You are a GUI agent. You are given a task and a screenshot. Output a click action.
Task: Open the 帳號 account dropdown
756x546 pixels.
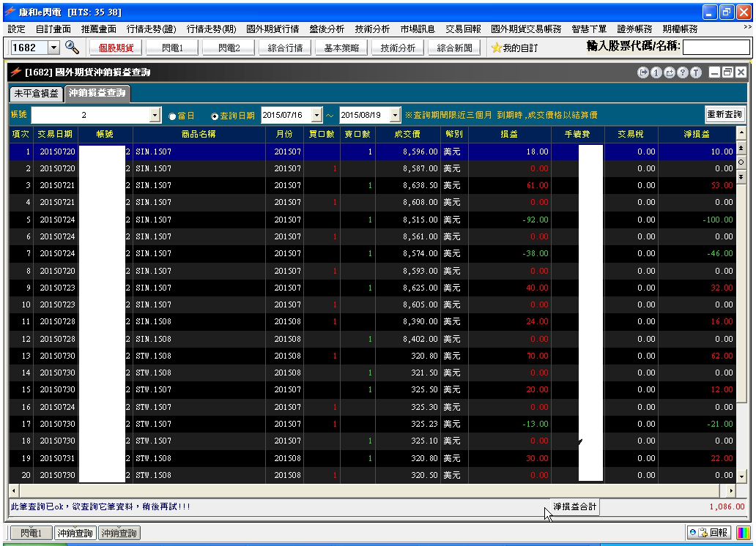click(155, 115)
